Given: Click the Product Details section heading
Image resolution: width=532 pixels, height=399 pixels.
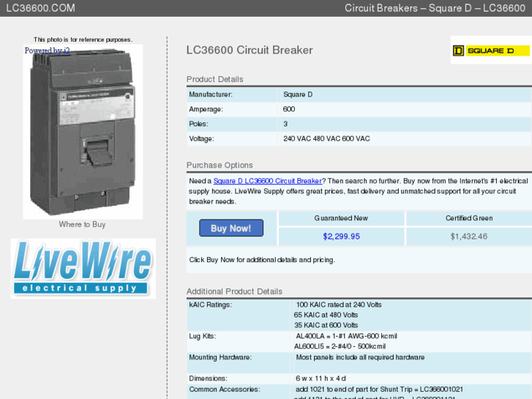Looking at the screenshot, I should 214,79.
